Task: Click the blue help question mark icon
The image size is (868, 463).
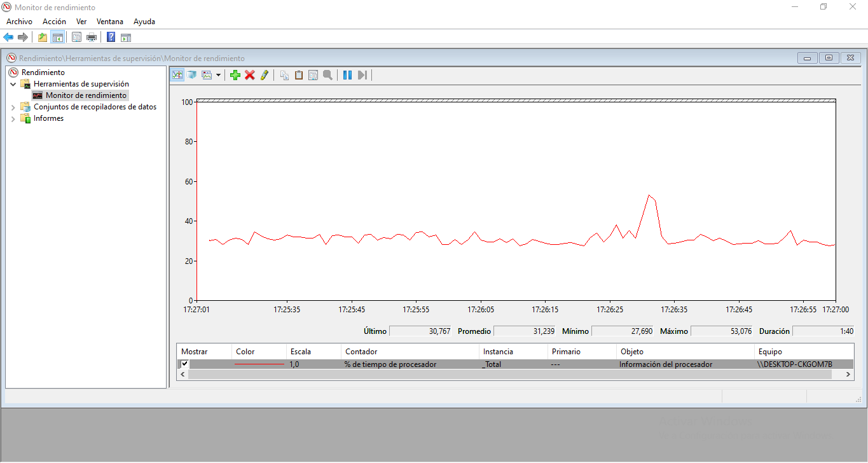Action: tap(111, 38)
